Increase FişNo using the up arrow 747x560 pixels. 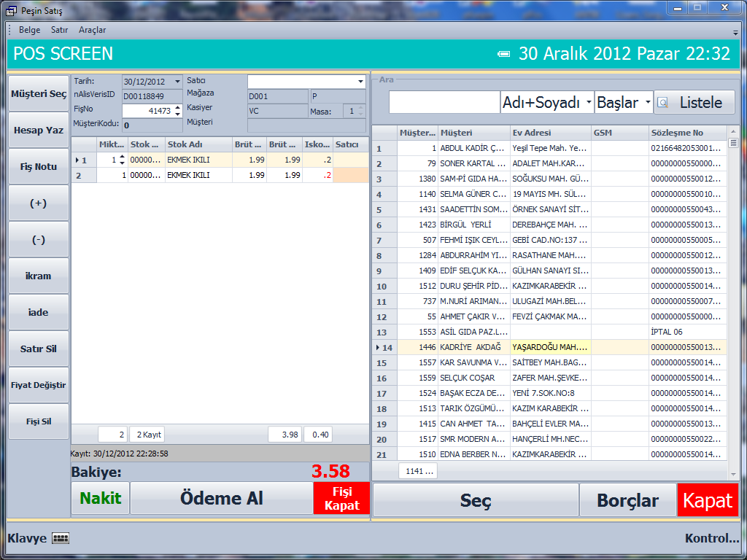[x=177, y=108]
